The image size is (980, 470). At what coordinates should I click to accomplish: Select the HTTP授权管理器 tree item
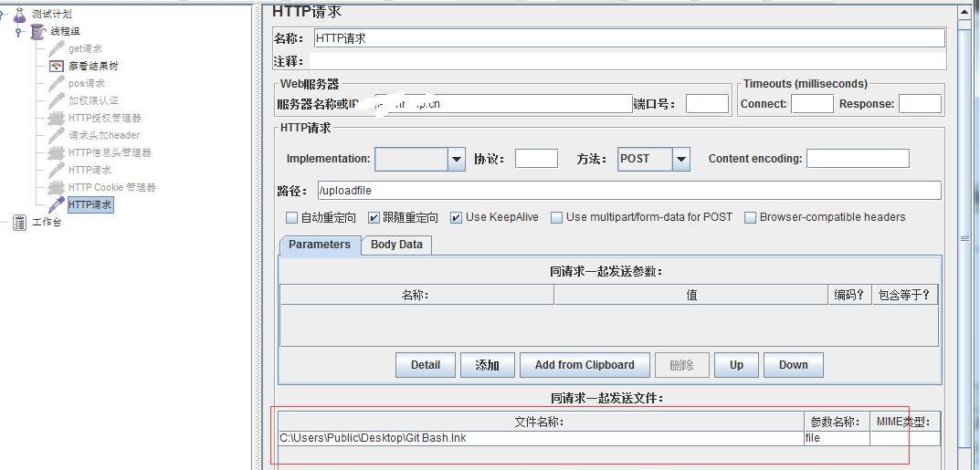pyautogui.click(x=104, y=118)
